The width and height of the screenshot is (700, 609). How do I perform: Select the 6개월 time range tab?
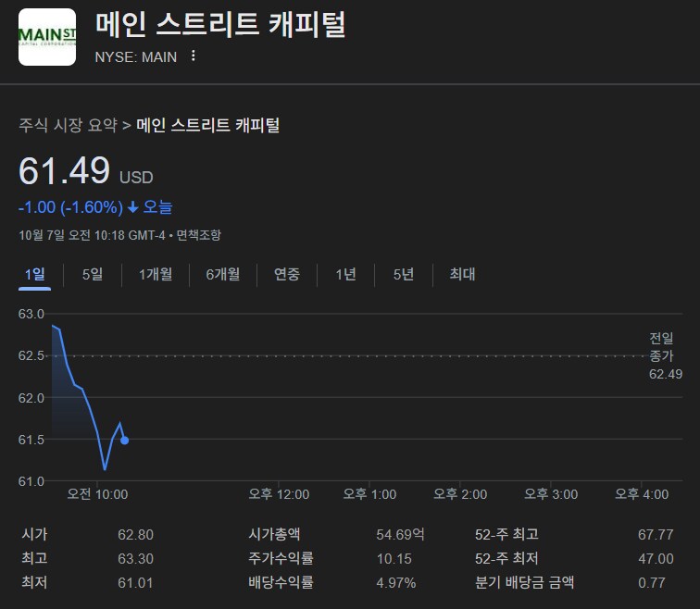(x=222, y=274)
